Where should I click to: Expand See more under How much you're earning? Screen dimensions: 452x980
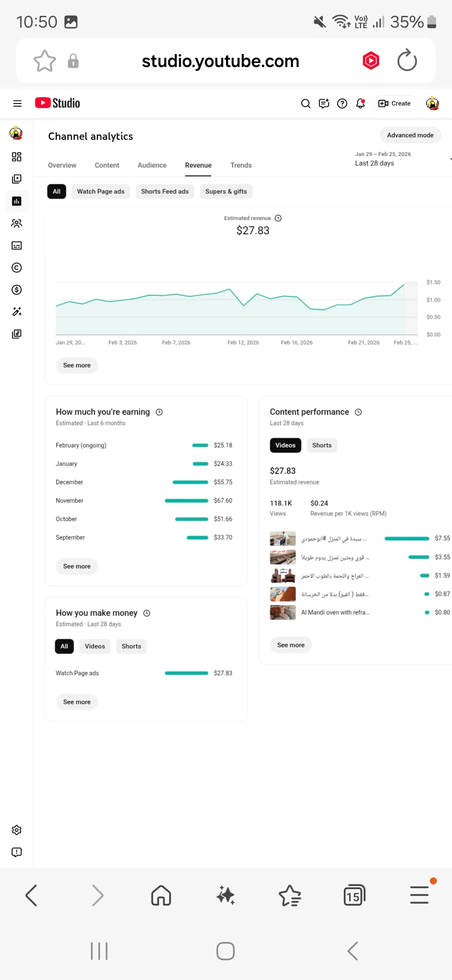pyautogui.click(x=77, y=566)
